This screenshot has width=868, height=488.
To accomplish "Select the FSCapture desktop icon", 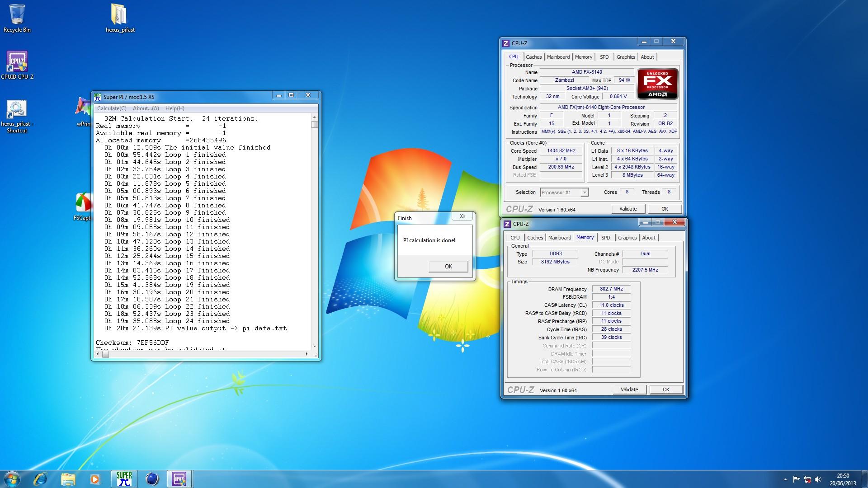I will (x=83, y=207).
